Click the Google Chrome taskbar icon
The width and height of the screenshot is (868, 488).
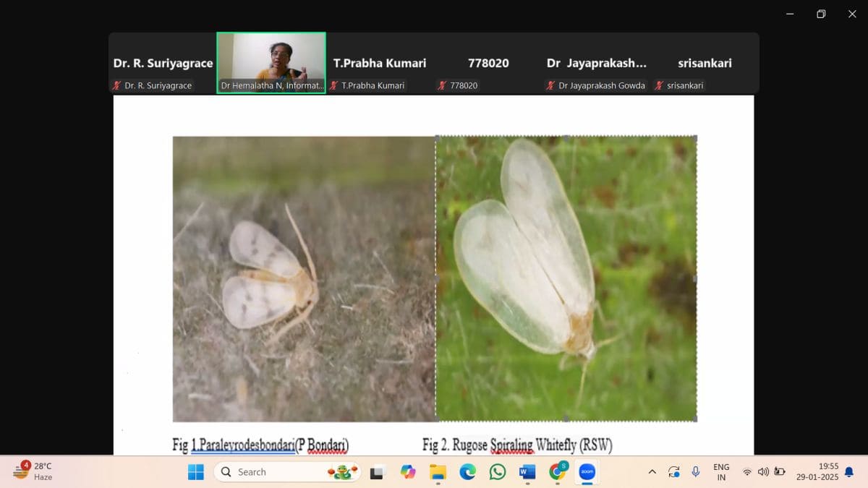[558, 472]
